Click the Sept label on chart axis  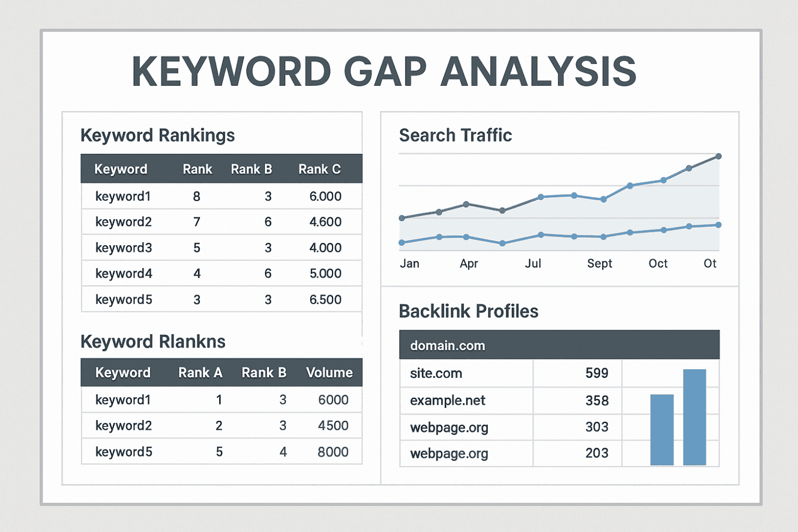coord(600,263)
